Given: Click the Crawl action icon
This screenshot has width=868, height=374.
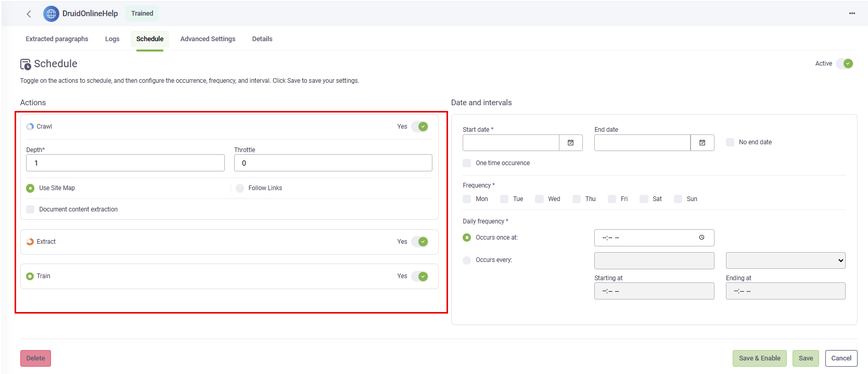Looking at the screenshot, I should tap(30, 127).
